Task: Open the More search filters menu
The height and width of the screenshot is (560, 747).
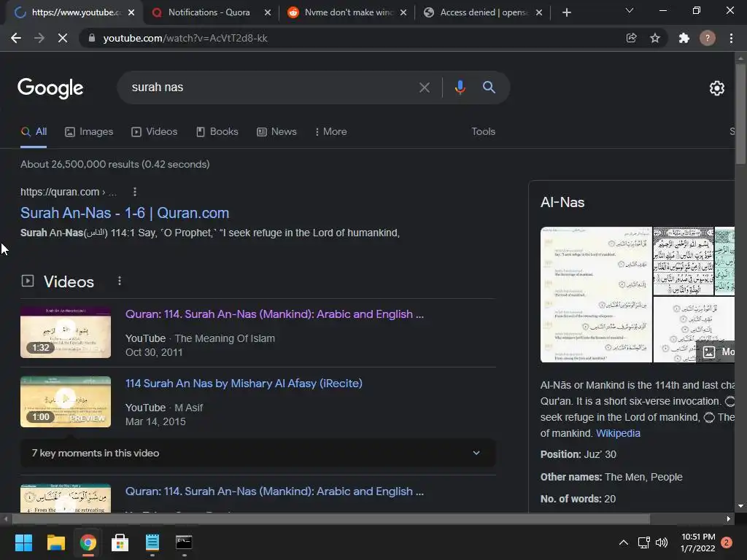Action: coord(330,131)
